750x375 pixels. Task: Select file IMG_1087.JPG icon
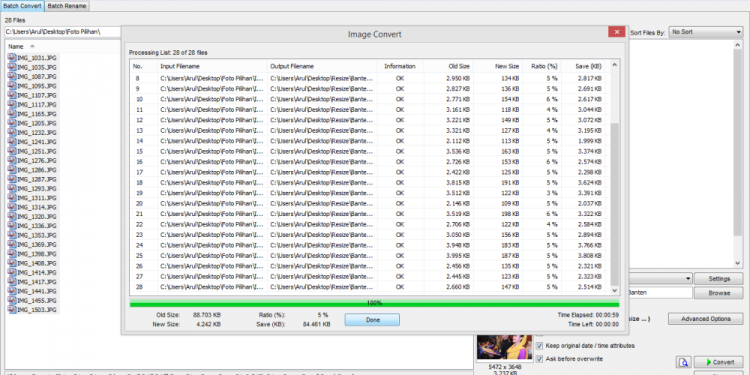point(12,76)
